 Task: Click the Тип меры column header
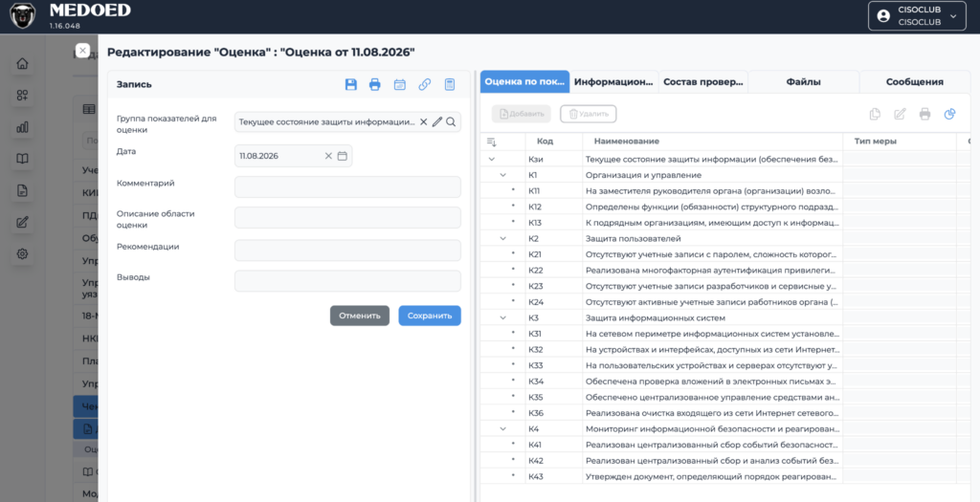(900, 142)
